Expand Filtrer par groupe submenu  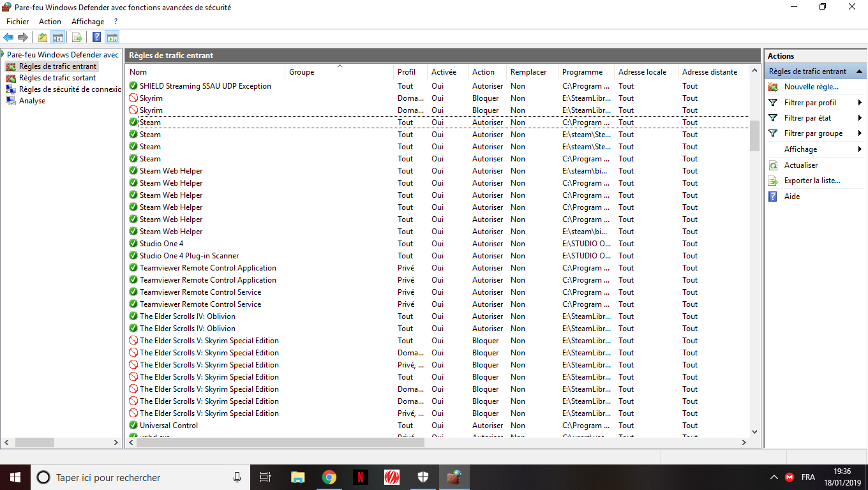816,133
